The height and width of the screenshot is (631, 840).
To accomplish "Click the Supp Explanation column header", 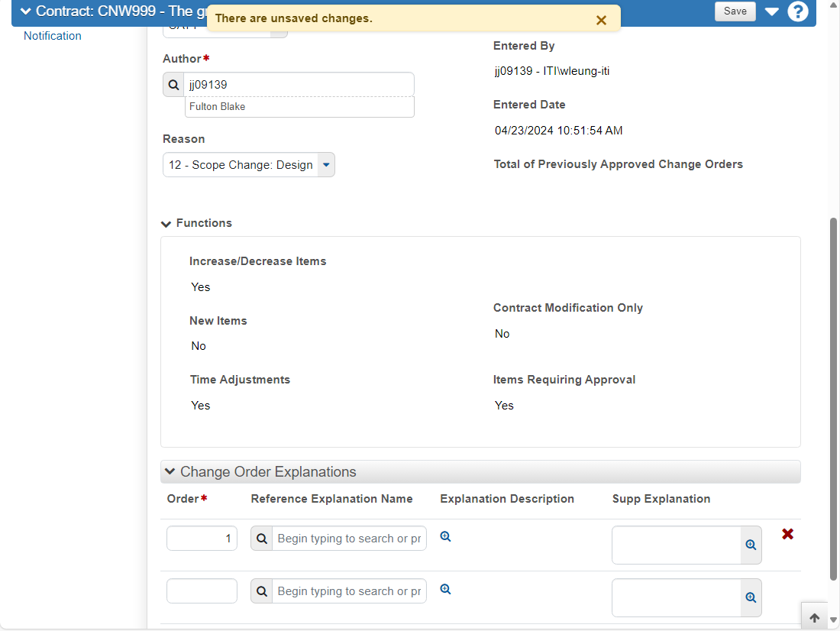I will (x=661, y=499).
